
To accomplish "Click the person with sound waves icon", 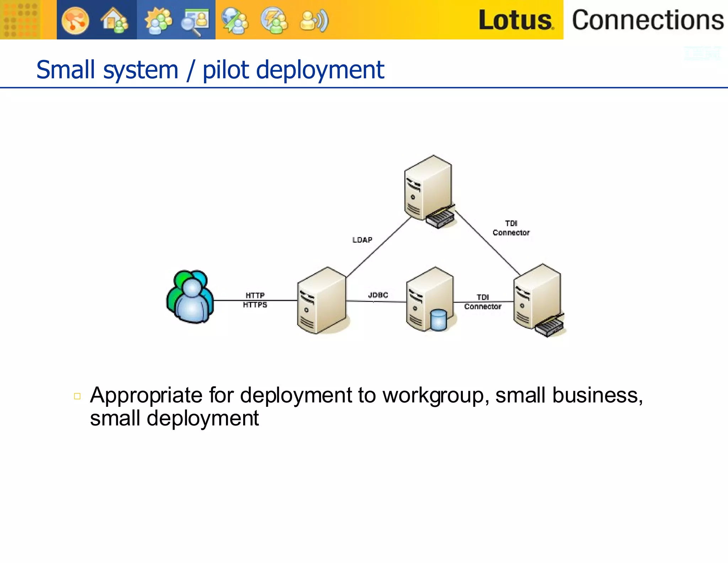I will (x=314, y=21).
